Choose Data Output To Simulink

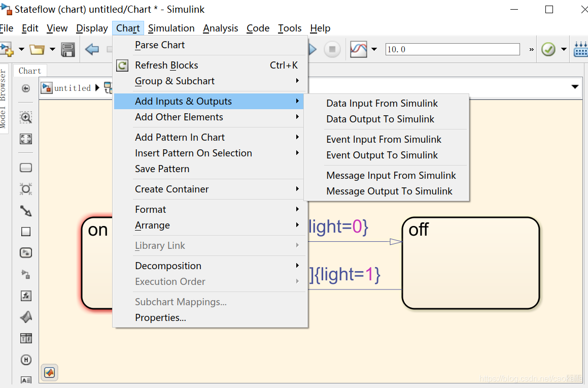click(386, 119)
